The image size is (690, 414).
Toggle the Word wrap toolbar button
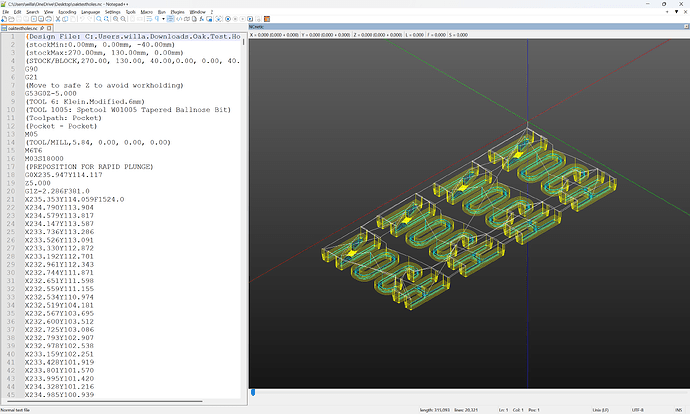(x=149, y=19)
